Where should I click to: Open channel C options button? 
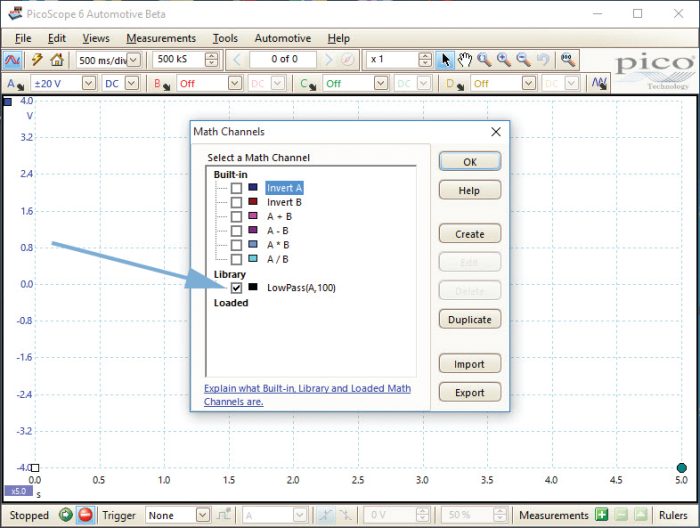(x=308, y=84)
